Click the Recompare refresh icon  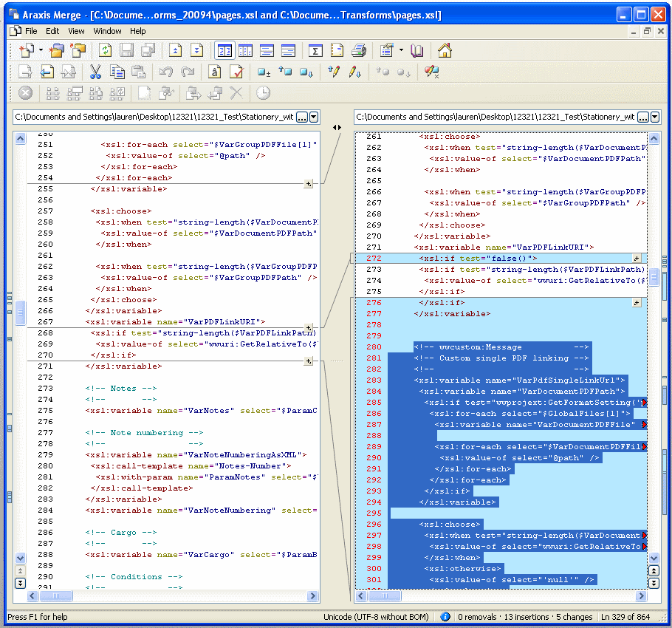(x=105, y=51)
